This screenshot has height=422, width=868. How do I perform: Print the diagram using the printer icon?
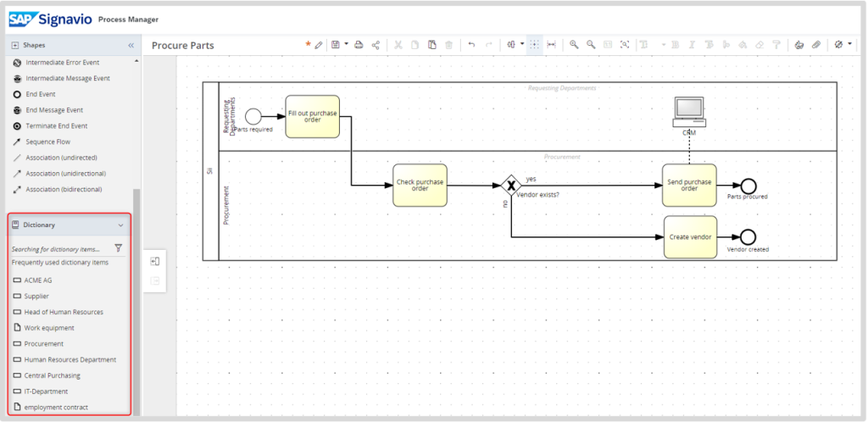click(359, 45)
